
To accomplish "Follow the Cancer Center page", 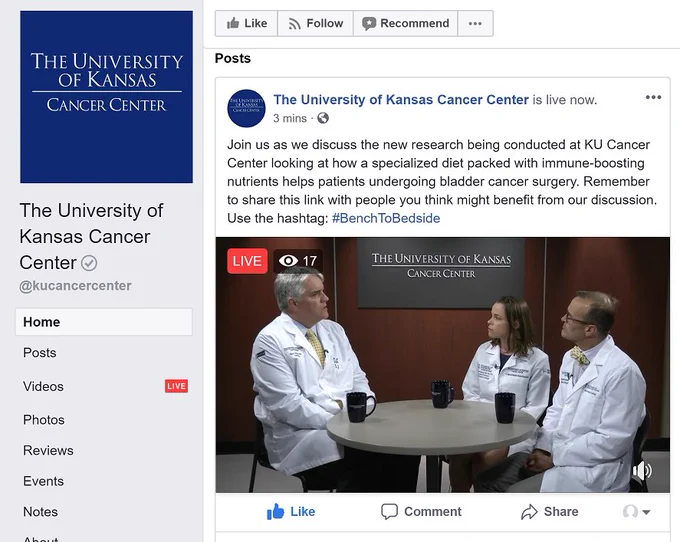I will click(316, 23).
